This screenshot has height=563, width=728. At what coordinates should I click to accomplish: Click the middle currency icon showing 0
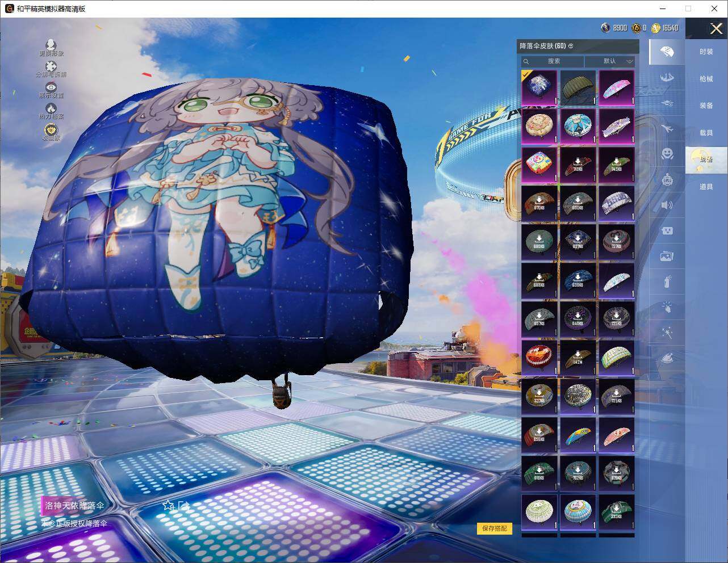pyautogui.click(x=637, y=28)
